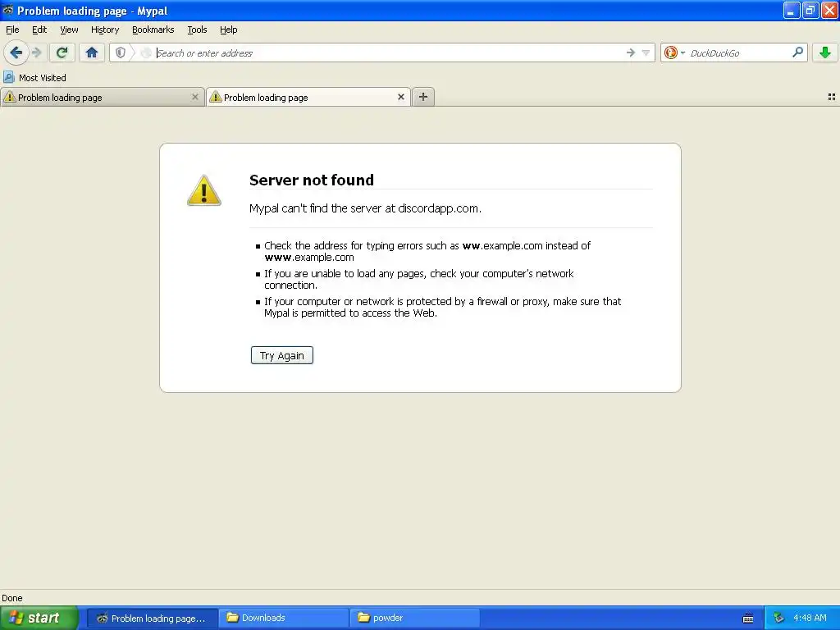Open the list all tabs grid icon
The height and width of the screenshot is (630, 840).
pyautogui.click(x=832, y=97)
